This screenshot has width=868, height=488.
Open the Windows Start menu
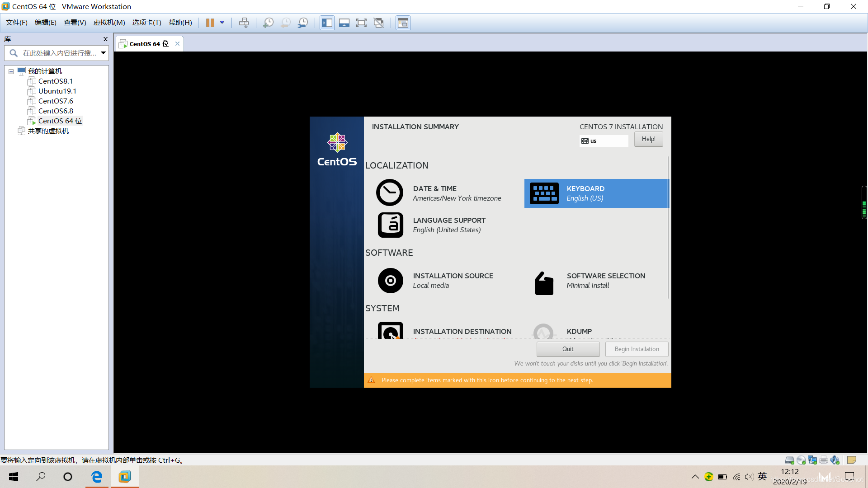coord(14,477)
